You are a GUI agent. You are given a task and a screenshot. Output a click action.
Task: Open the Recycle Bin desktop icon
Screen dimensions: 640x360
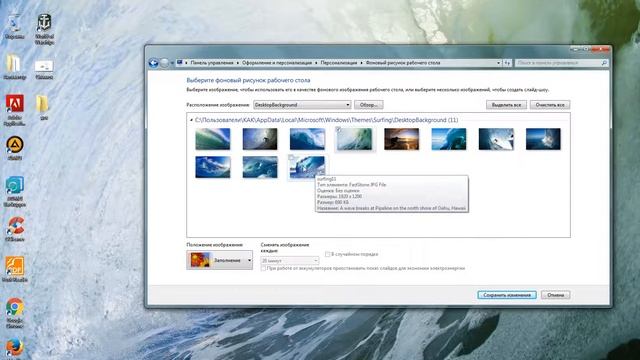point(14,25)
